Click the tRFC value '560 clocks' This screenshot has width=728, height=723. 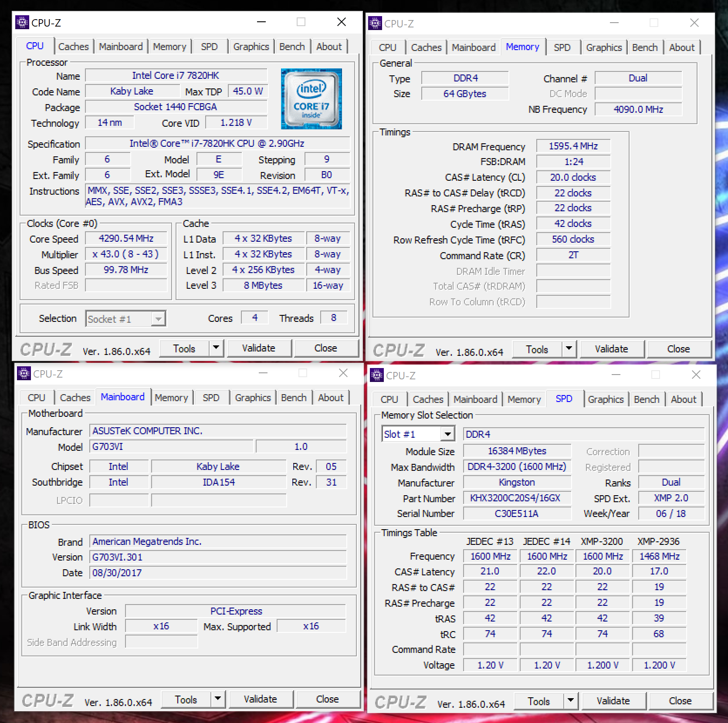click(573, 239)
